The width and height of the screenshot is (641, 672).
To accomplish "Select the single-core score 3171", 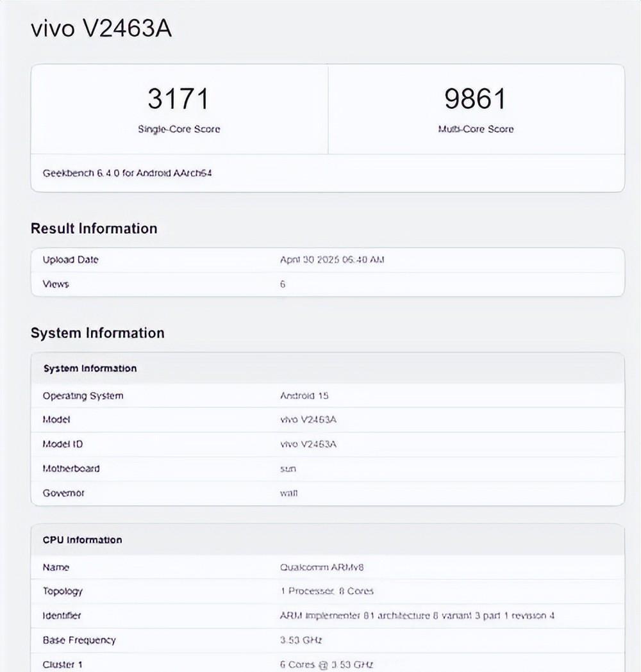I will tap(178, 99).
